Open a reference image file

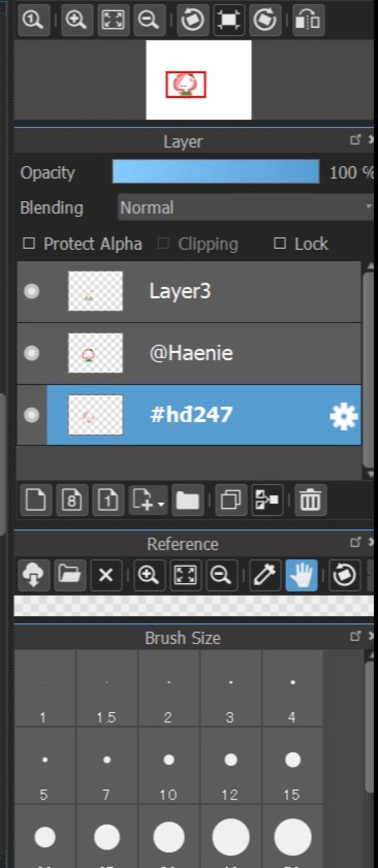pyautogui.click(x=70, y=575)
